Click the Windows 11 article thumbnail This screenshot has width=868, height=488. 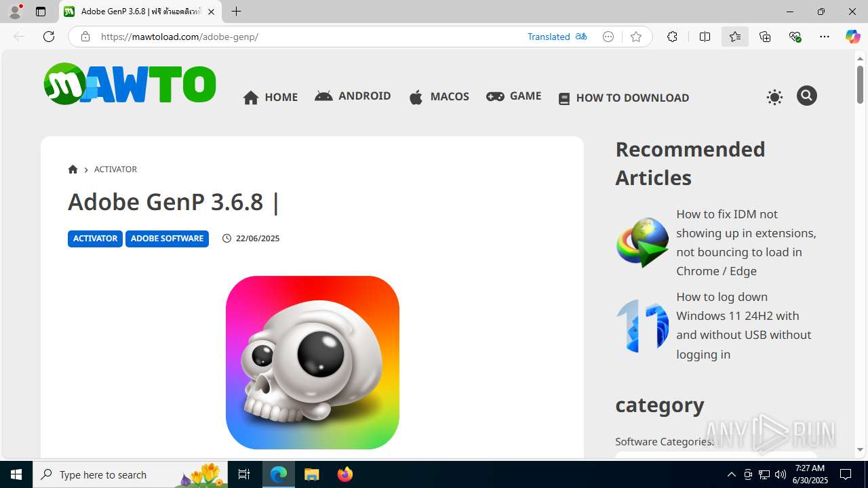pos(642,326)
